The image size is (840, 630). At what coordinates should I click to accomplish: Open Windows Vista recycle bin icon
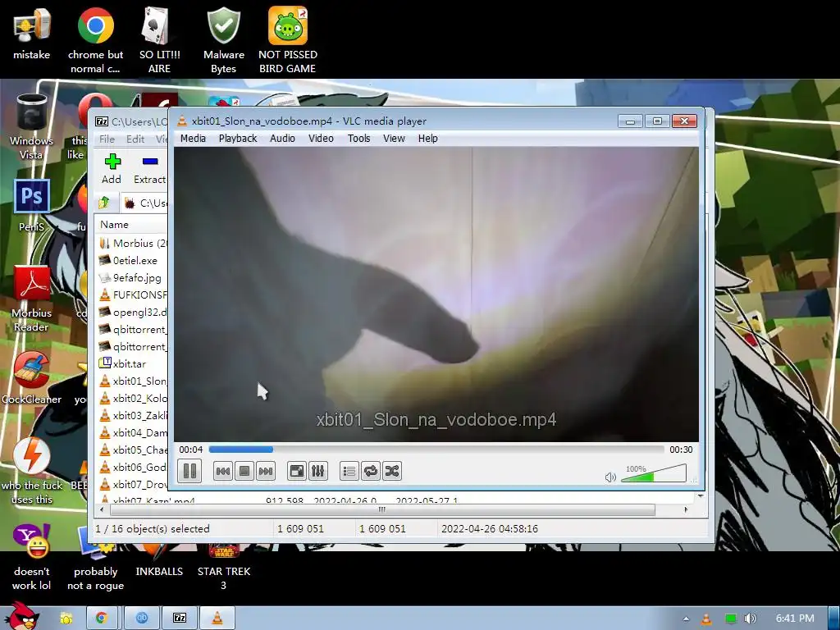[x=32, y=126]
